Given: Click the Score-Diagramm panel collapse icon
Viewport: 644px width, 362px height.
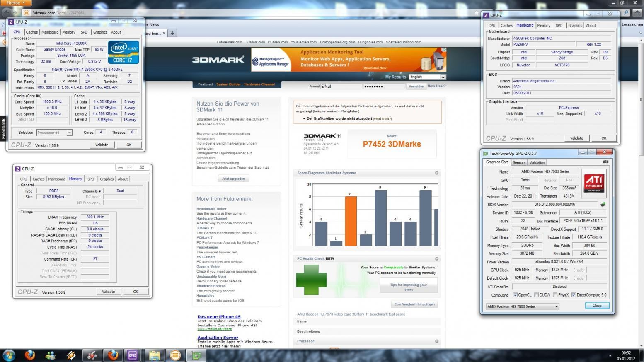Looking at the screenshot, I should (x=437, y=173).
